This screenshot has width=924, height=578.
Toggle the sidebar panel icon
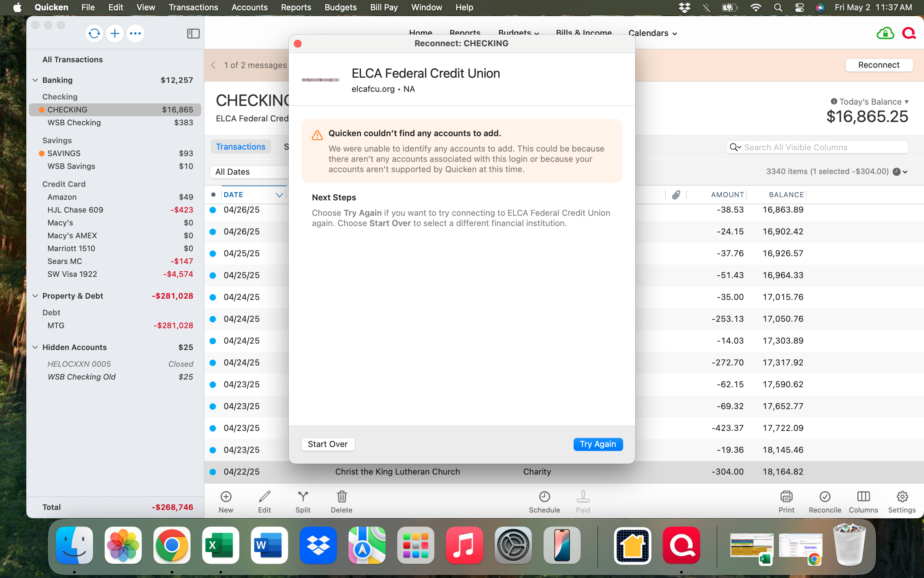pos(193,34)
